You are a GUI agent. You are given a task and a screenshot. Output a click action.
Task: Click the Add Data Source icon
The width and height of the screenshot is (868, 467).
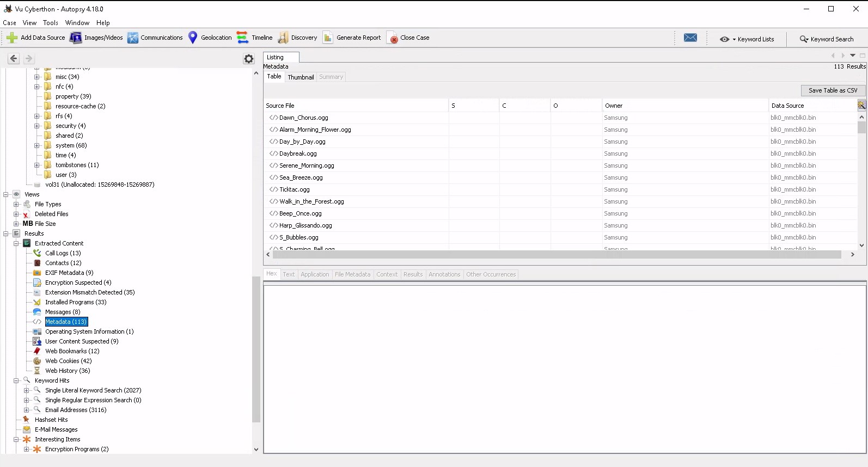click(12, 38)
